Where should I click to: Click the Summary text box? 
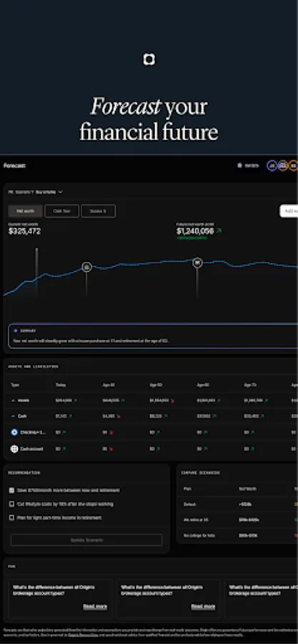(x=153, y=336)
